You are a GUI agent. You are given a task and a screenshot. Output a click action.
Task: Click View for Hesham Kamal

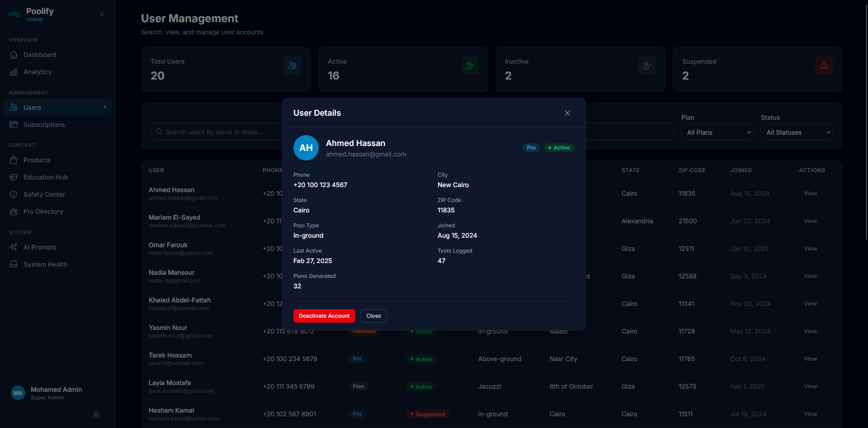click(810, 414)
